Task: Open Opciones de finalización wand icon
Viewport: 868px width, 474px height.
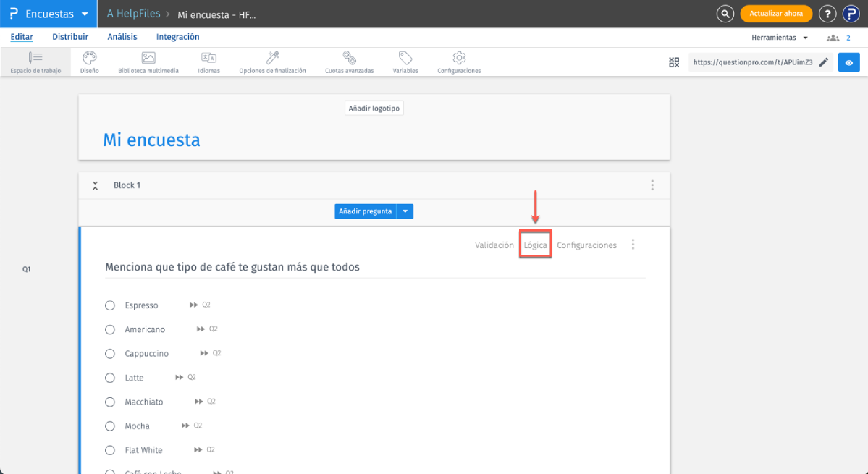Action: tap(272, 57)
